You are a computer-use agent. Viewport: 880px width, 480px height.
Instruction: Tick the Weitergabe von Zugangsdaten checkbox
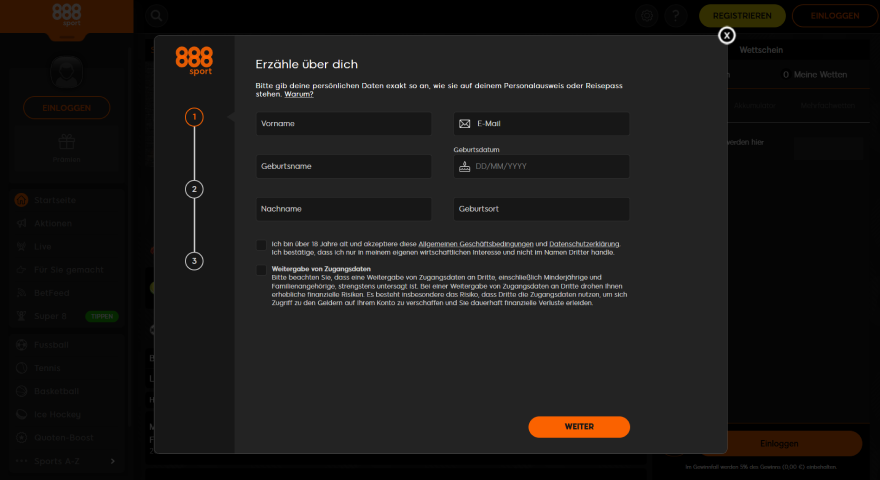[261, 270]
